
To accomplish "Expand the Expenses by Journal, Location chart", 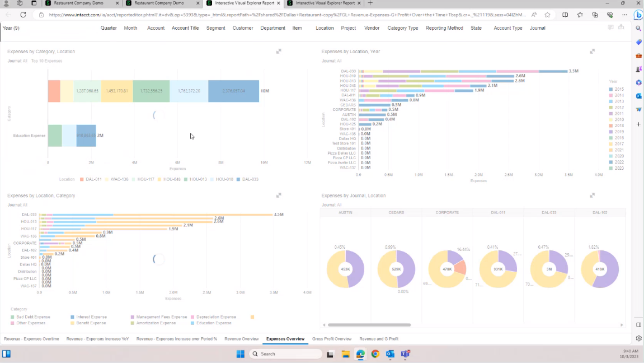I will (x=592, y=195).
